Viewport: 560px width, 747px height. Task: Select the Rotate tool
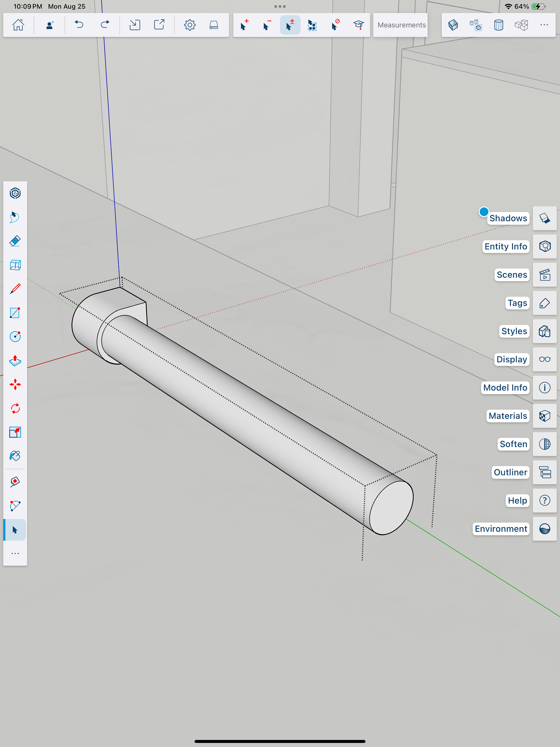pos(15,409)
